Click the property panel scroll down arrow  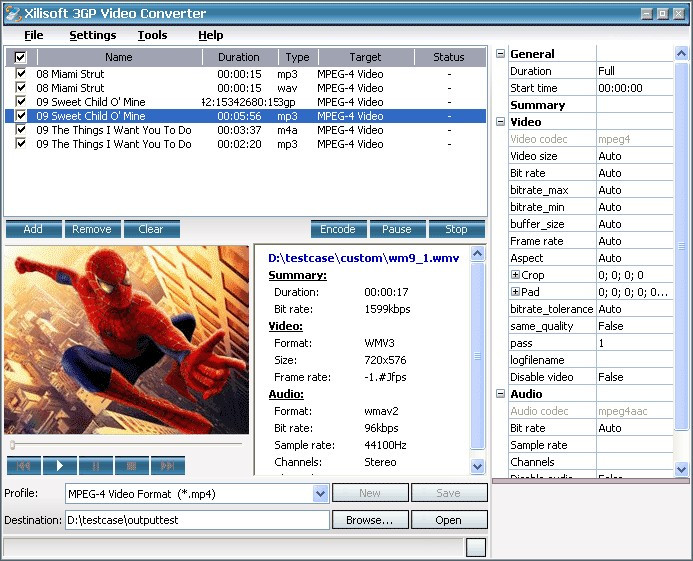coord(681,469)
